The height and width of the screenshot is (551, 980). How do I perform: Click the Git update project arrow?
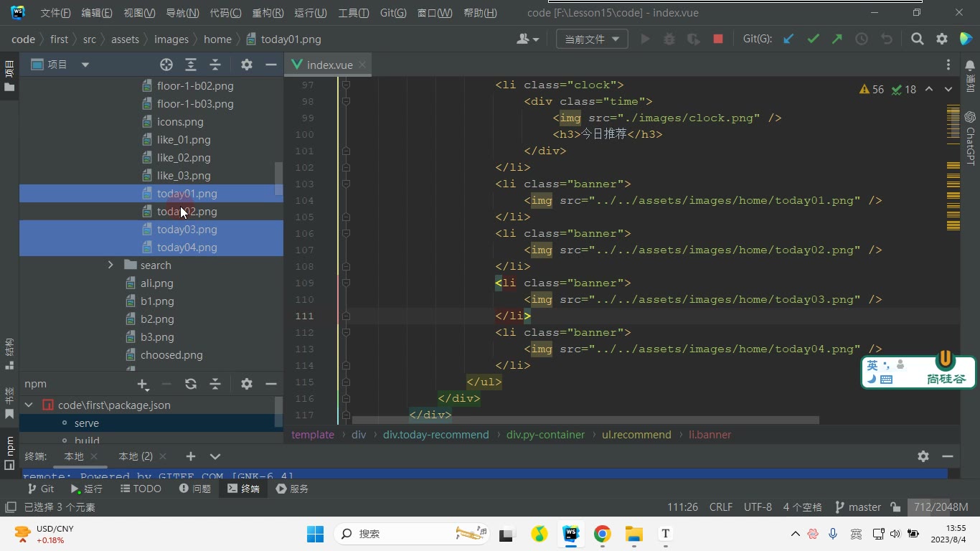point(788,39)
